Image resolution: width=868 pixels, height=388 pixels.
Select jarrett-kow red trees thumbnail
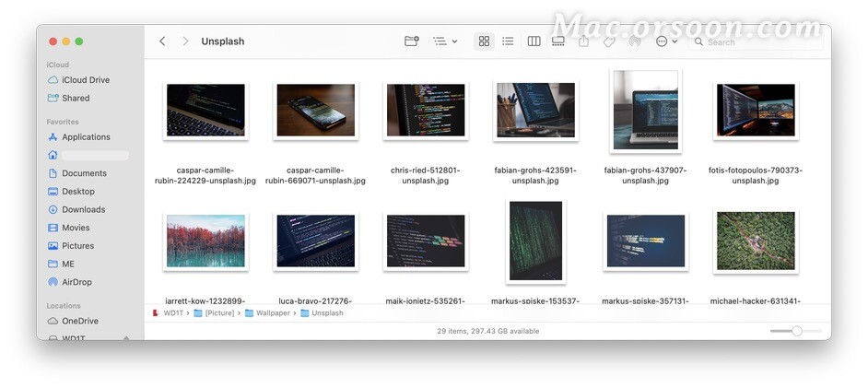click(205, 241)
